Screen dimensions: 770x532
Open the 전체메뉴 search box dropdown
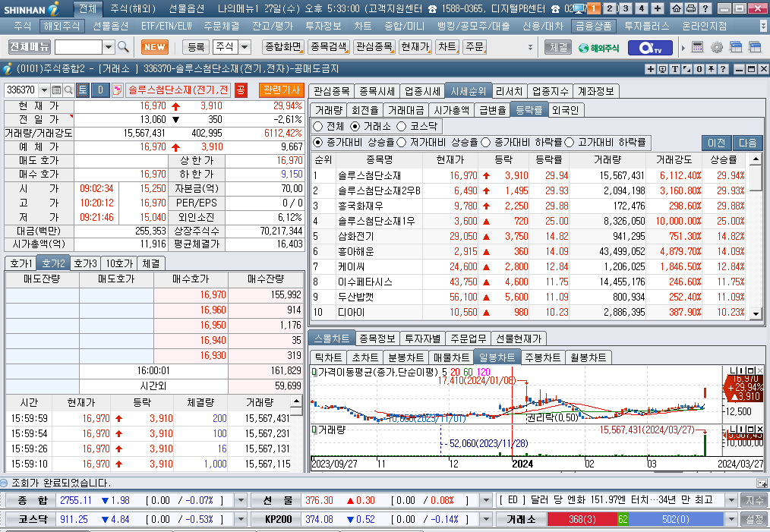(x=108, y=47)
